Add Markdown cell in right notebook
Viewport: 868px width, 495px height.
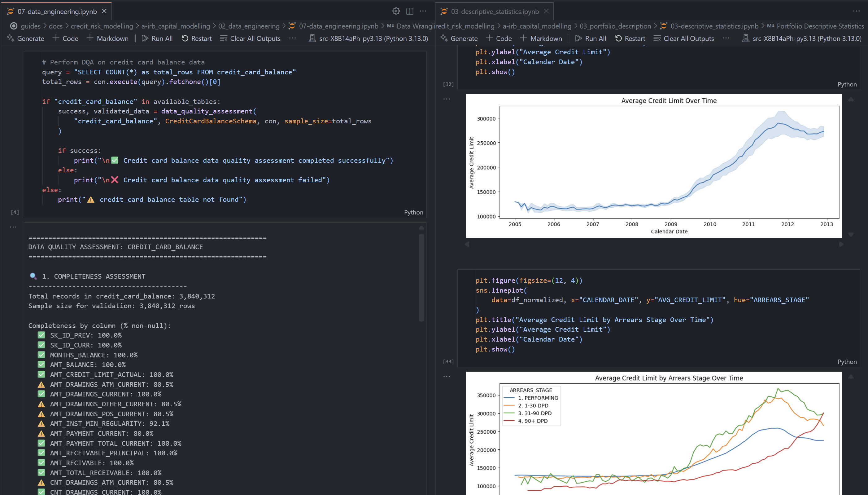[541, 38]
